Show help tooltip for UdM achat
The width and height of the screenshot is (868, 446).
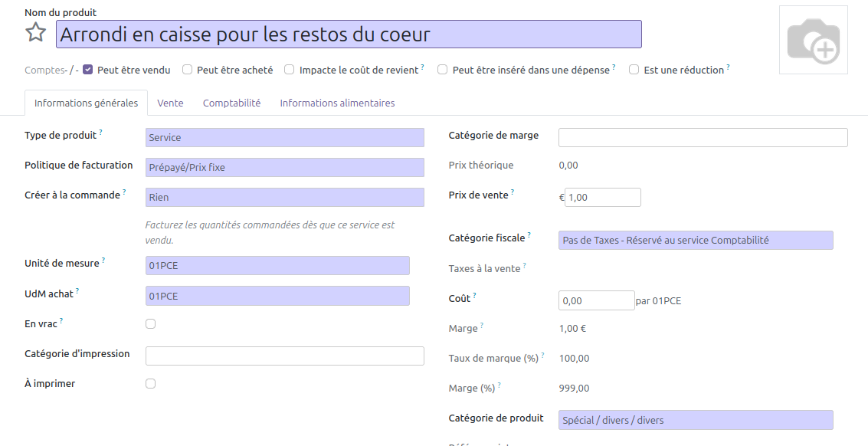77,291
